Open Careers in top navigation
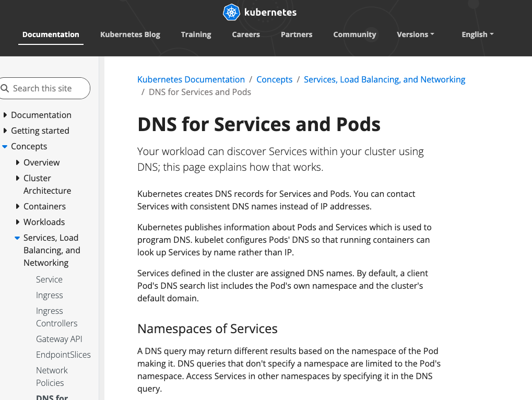 [246, 34]
